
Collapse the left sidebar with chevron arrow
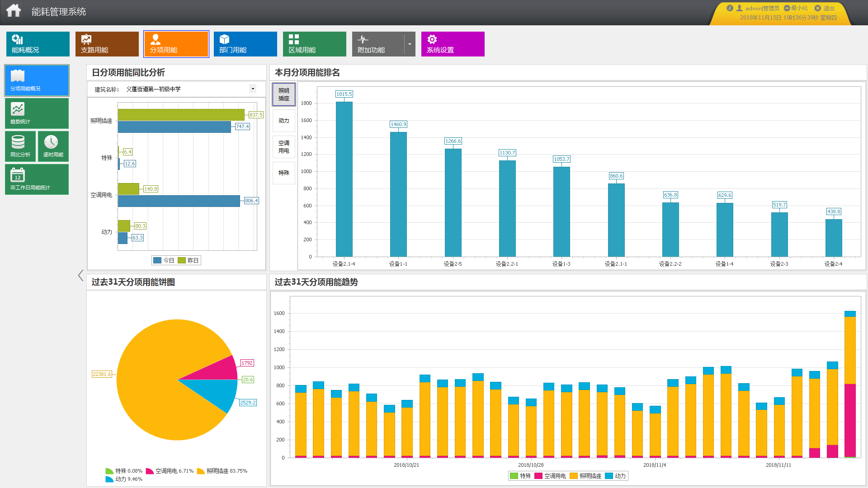(x=80, y=275)
